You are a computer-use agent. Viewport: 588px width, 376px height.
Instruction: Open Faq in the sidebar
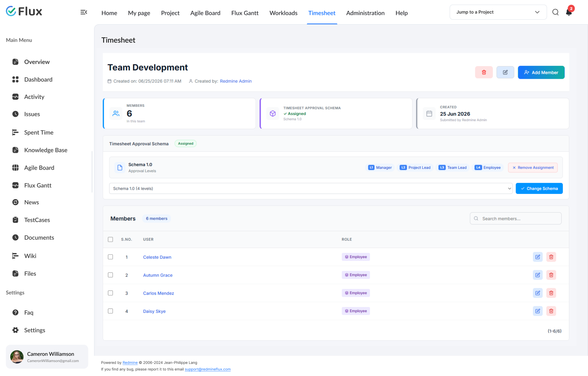point(23,313)
